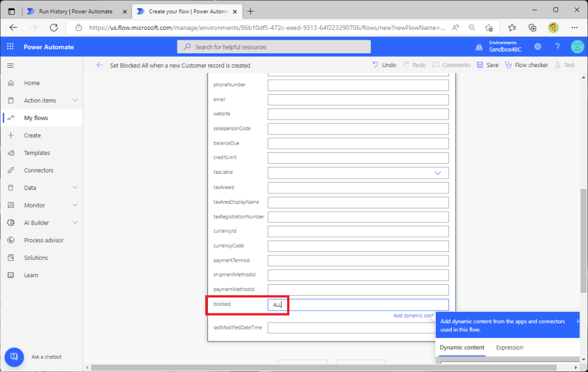Save the flow
The image size is (588, 372).
488,65
